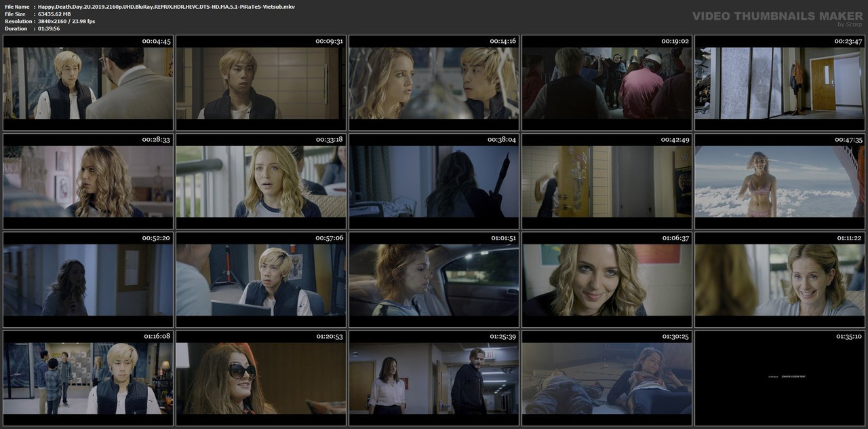The image size is (868, 429).
Task: Open the thumbnail at 00:14:16
Action: [434, 83]
